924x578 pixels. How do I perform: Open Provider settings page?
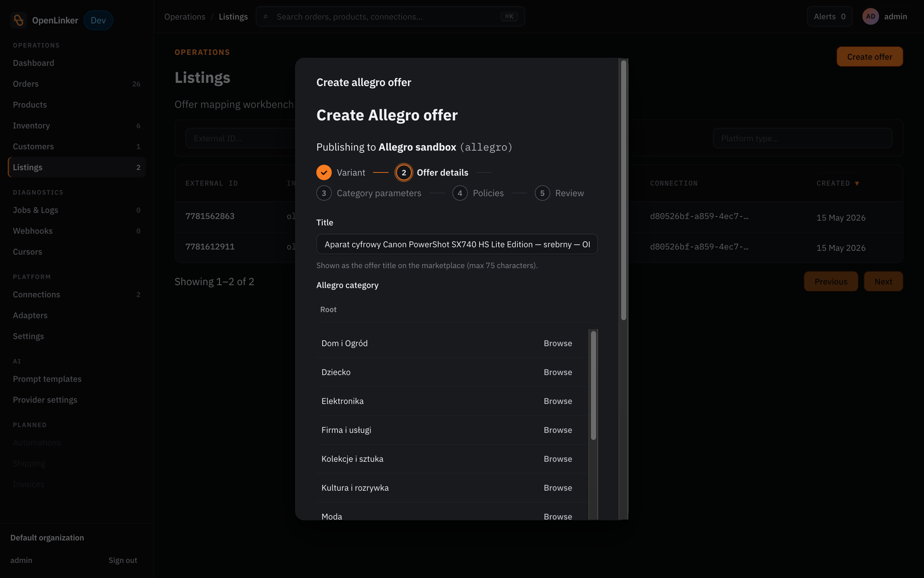point(76,400)
